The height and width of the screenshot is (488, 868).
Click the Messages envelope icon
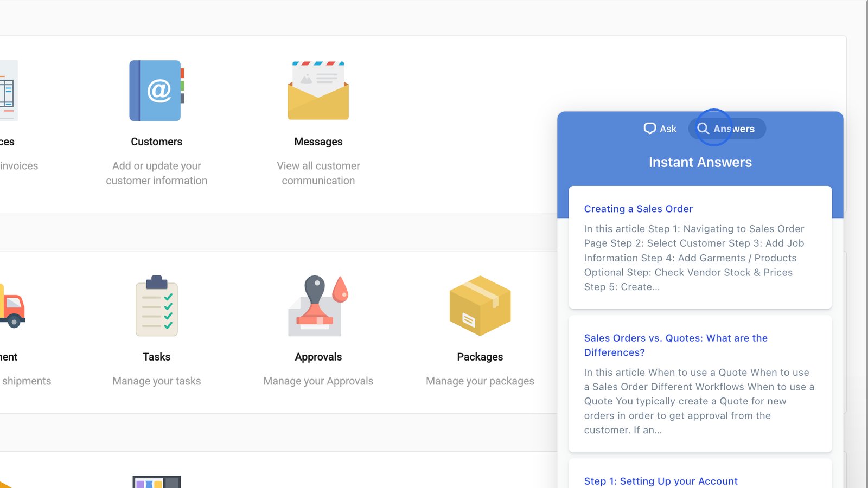(x=318, y=91)
